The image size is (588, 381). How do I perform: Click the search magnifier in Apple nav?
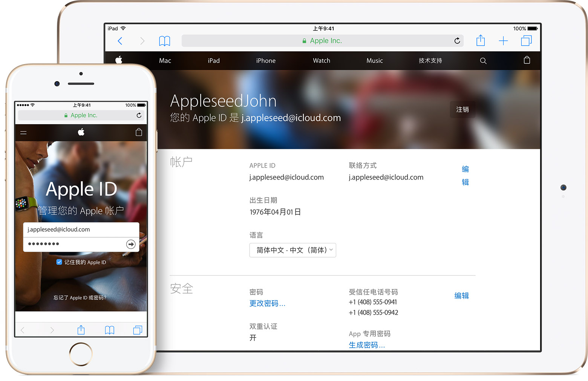click(483, 61)
